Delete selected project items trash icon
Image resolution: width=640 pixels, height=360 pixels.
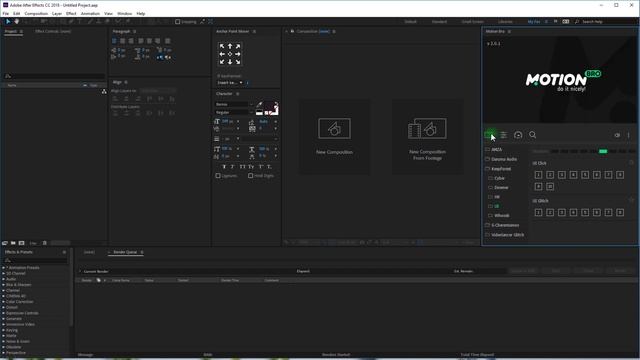(x=44, y=243)
